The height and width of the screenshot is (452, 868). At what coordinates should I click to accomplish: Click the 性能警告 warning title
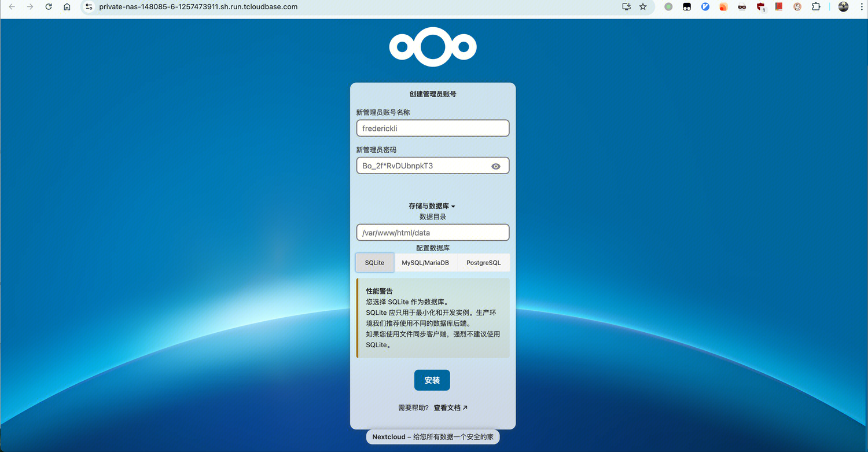380,291
